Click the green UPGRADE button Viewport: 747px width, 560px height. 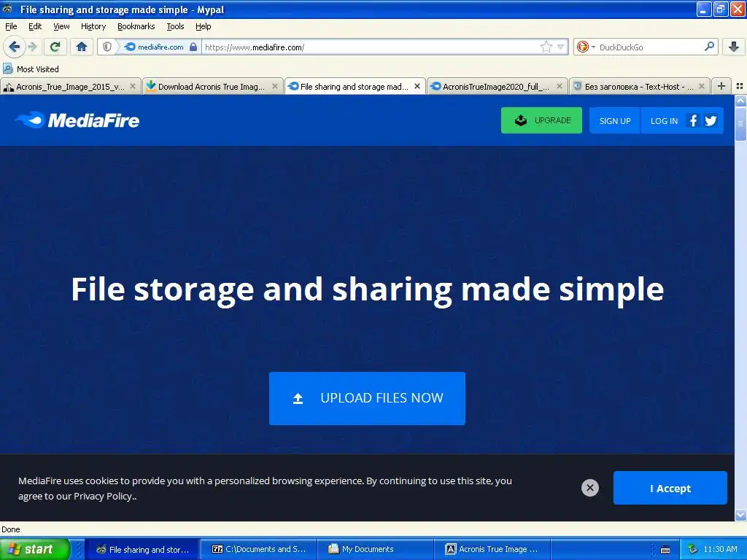click(541, 120)
